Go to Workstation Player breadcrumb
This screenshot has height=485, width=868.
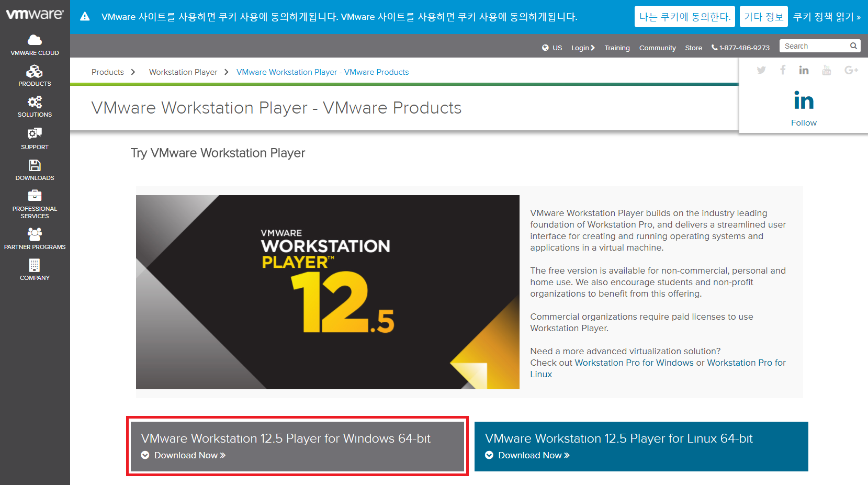point(183,72)
